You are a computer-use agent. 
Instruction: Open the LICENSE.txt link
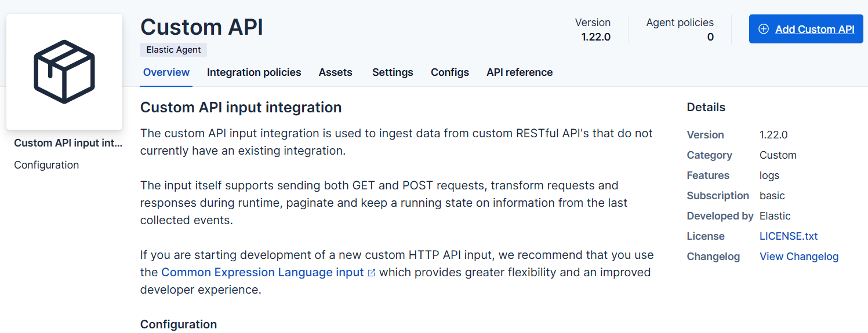click(x=788, y=236)
